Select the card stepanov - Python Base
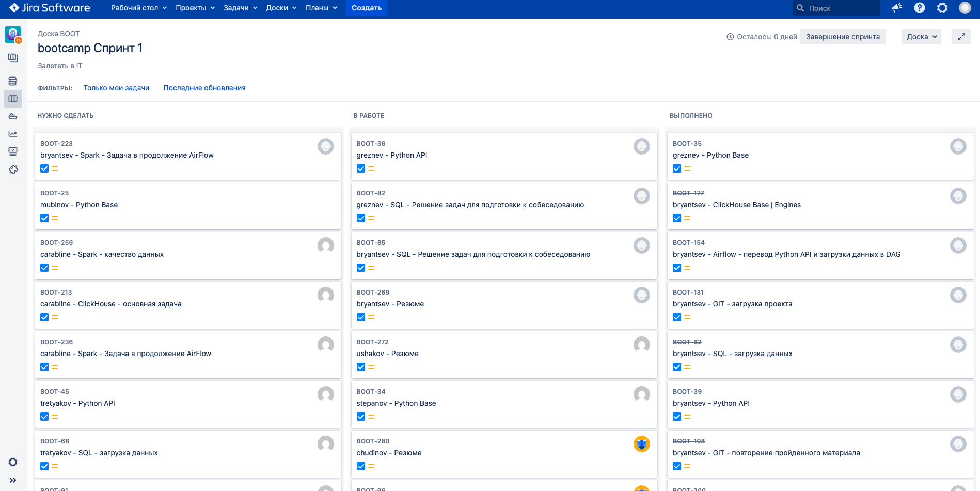Image resolution: width=980 pixels, height=491 pixels. tap(504, 404)
